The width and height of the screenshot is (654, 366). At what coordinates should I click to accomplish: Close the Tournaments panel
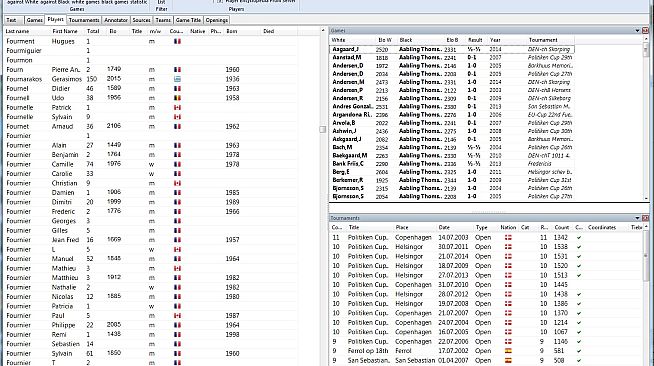(x=645, y=218)
